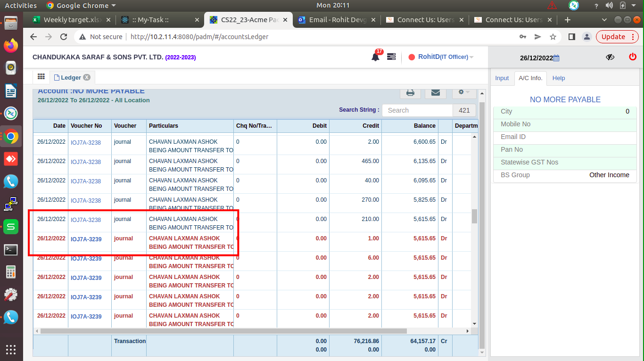Open Activities overview
The width and height of the screenshot is (644, 361).
pos(21,5)
